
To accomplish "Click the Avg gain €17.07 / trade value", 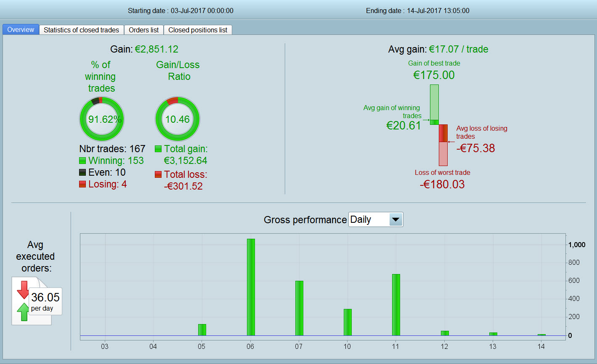I will coord(459,49).
